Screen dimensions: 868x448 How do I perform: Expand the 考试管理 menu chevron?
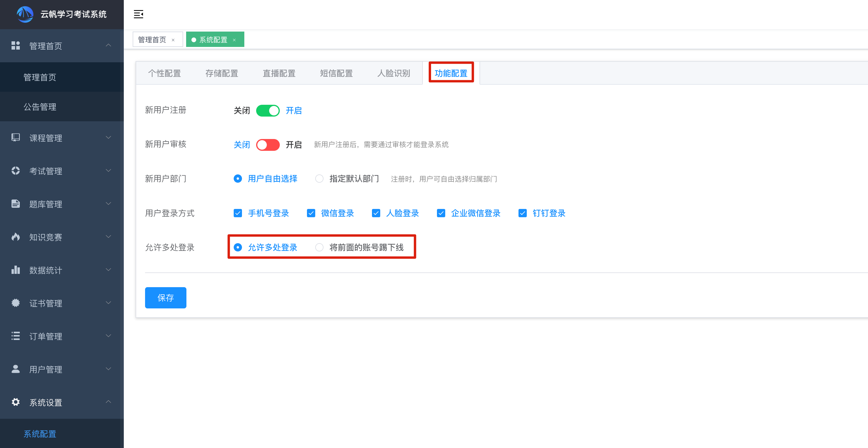(108, 171)
